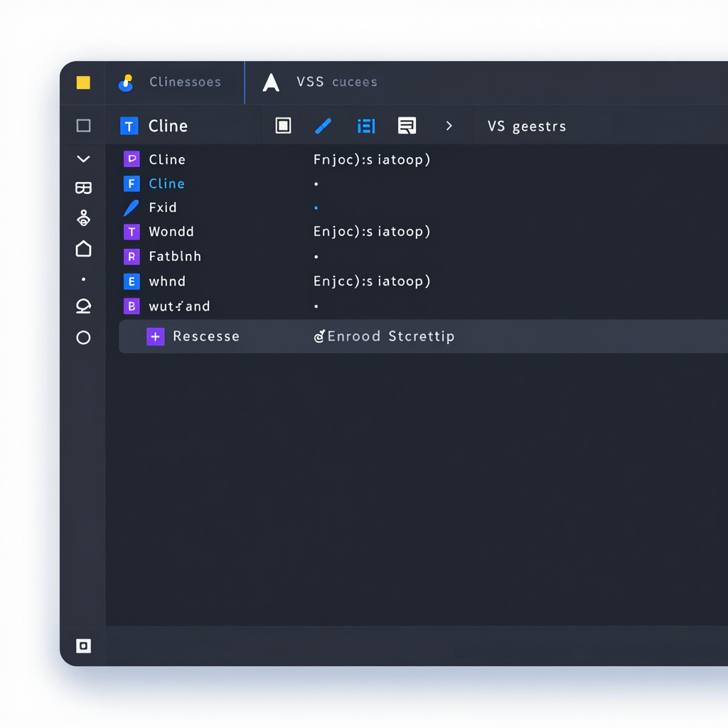Click the small icon before Enrood Stcrettip

tap(319, 336)
